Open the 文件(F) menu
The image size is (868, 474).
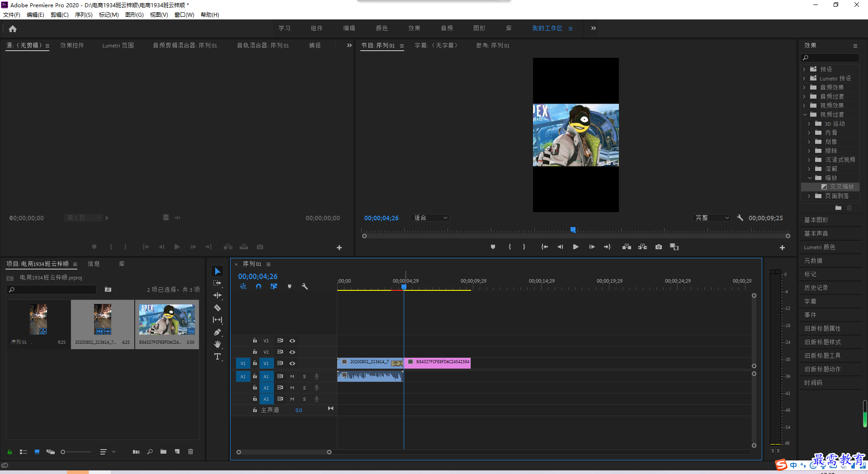pyautogui.click(x=12, y=14)
